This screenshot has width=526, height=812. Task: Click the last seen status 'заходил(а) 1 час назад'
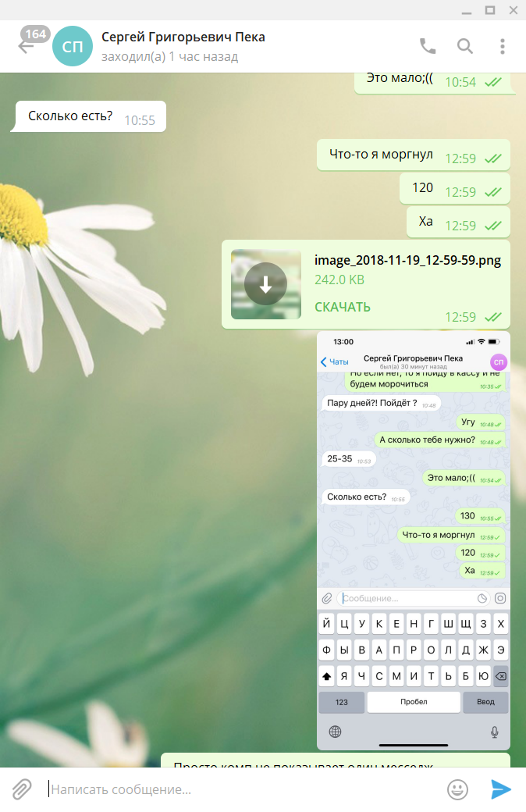click(170, 56)
